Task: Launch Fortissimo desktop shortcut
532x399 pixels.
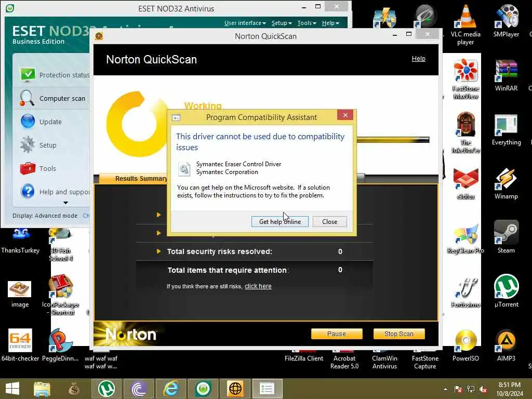Action: pyautogui.click(x=466, y=292)
